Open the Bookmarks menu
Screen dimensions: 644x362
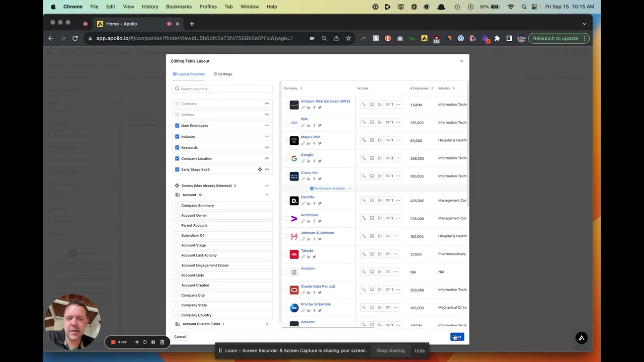[179, 7]
